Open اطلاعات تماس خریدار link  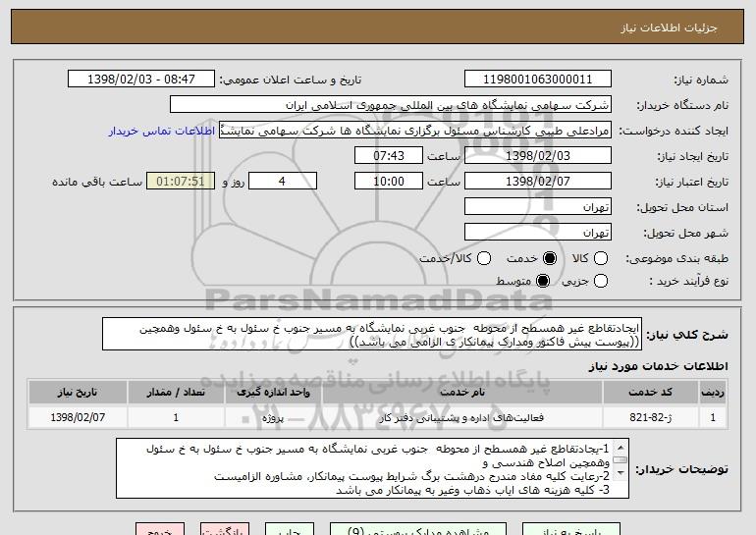[x=162, y=131]
